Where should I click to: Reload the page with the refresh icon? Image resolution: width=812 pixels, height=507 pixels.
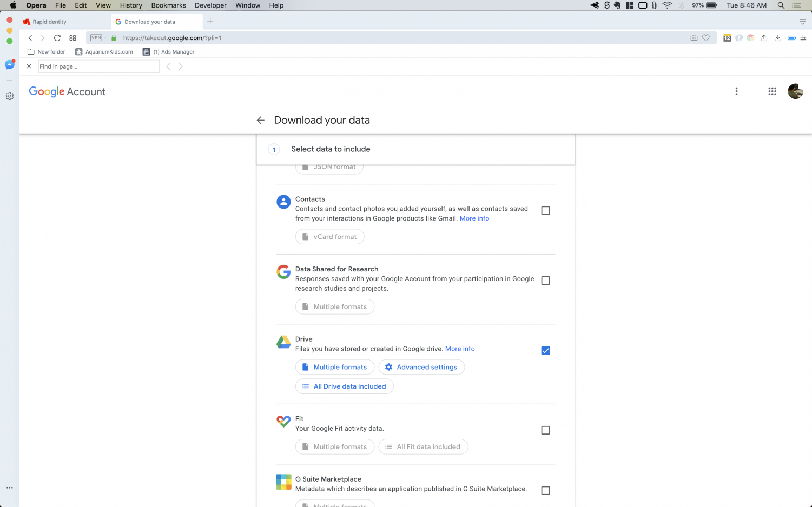pyautogui.click(x=57, y=38)
